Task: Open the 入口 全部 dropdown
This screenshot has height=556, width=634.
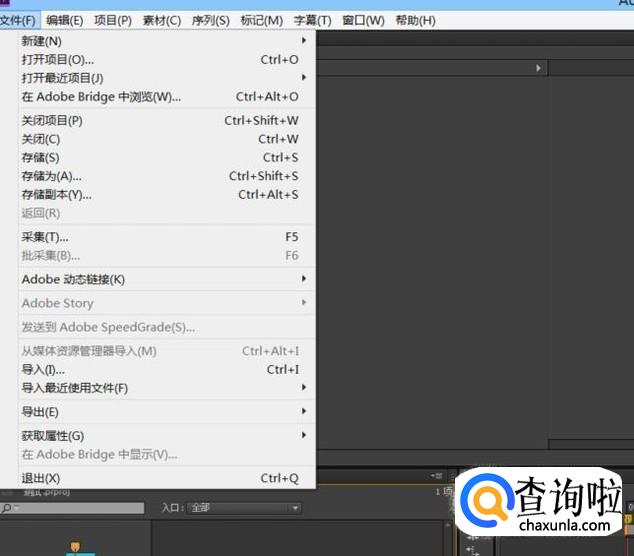Action: [x=244, y=508]
